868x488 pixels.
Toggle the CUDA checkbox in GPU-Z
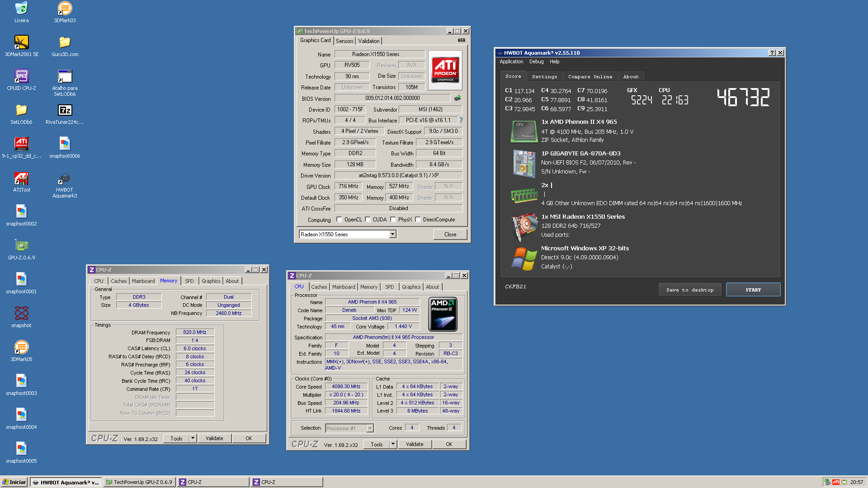(x=368, y=220)
